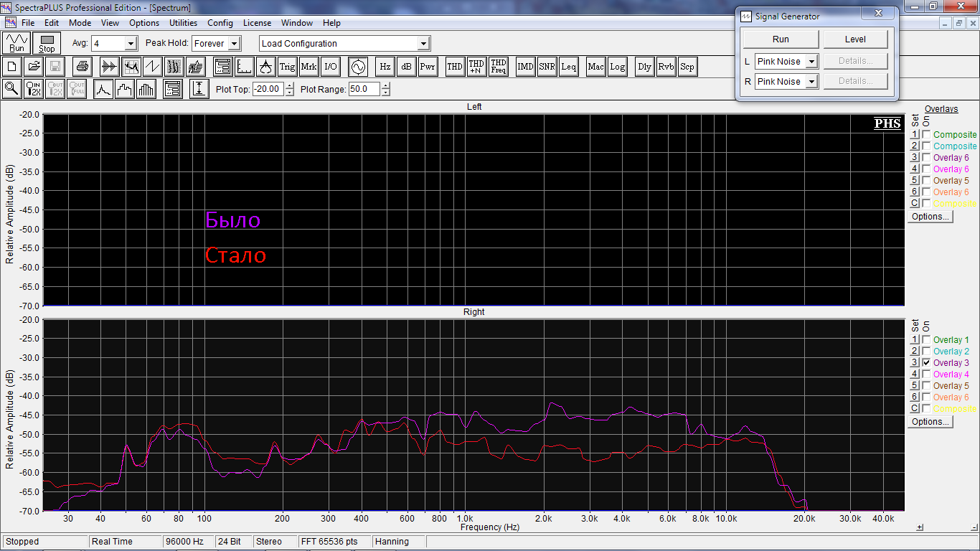Image resolution: width=980 pixels, height=551 pixels.
Task: Open the Log data logging utility
Action: (x=618, y=67)
